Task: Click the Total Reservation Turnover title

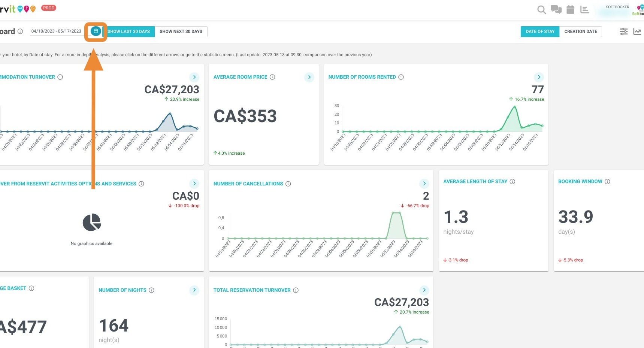Action: click(x=252, y=290)
